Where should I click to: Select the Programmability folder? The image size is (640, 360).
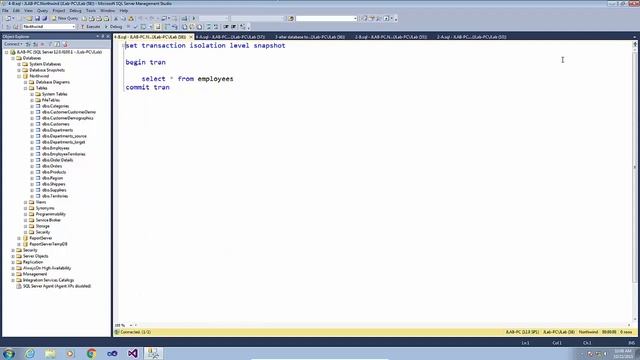(51, 214)
